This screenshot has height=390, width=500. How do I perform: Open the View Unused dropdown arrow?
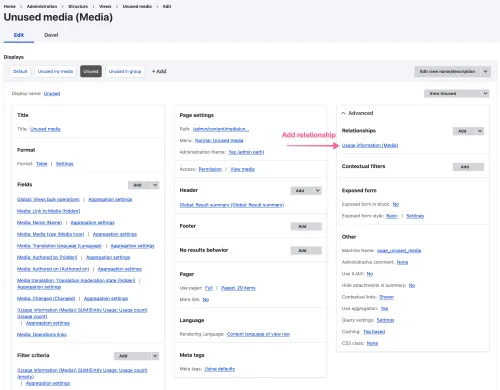[x=485, y=93]
